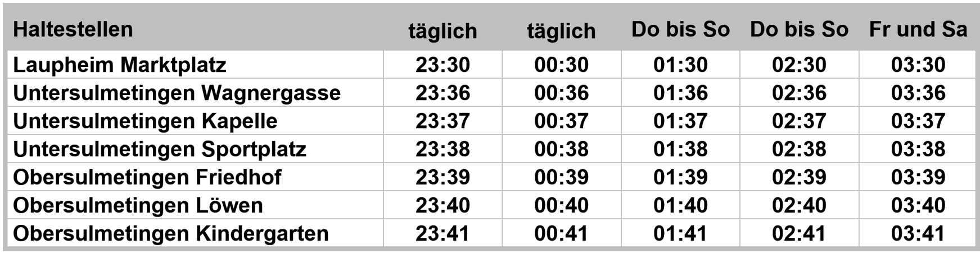The width and height of the screenshot is (980, 253).
Task: Select the Untersulmetingen Kapelle stop
Action: click(145, 121)
